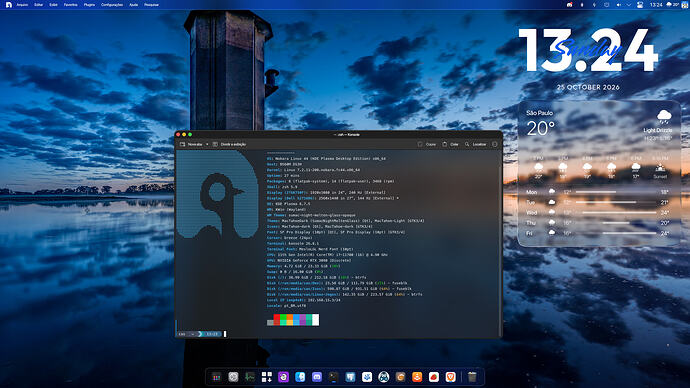Click the white color block in fastfetch palette
Screen dimensions: 690x388
click(x=316, y=320)
